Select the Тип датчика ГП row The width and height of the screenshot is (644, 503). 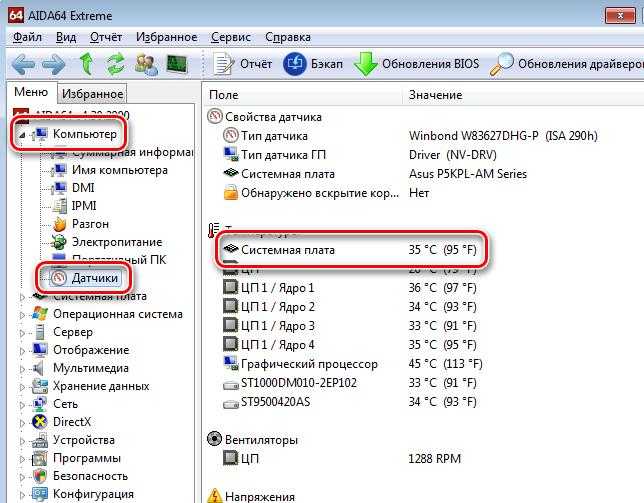tap(361, 155)
